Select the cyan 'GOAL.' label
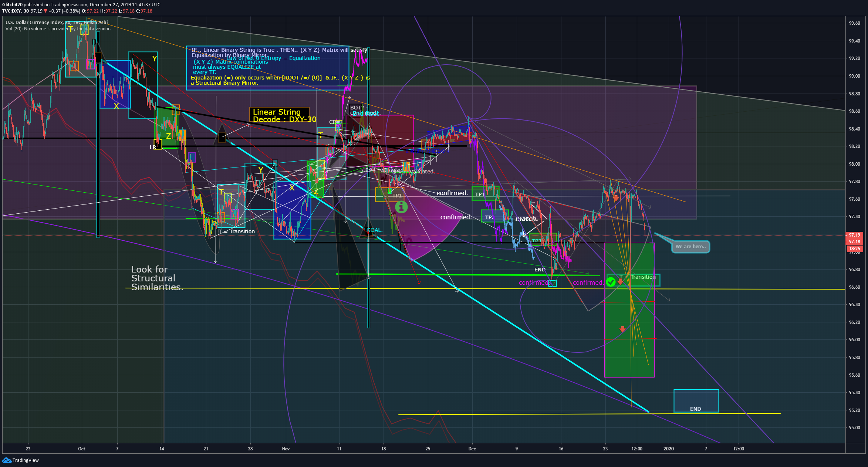 [374, 230]
